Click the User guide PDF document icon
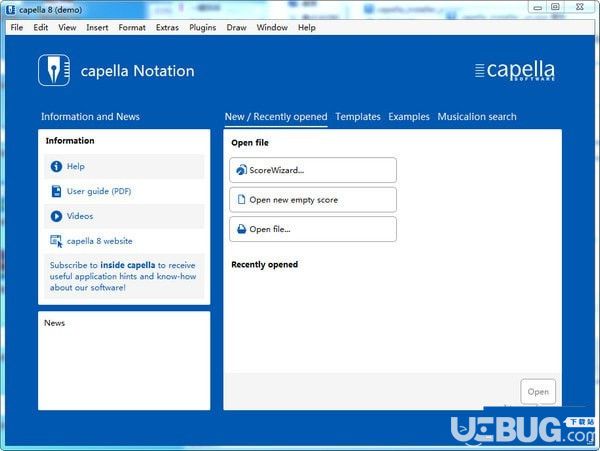 point(56,191)
